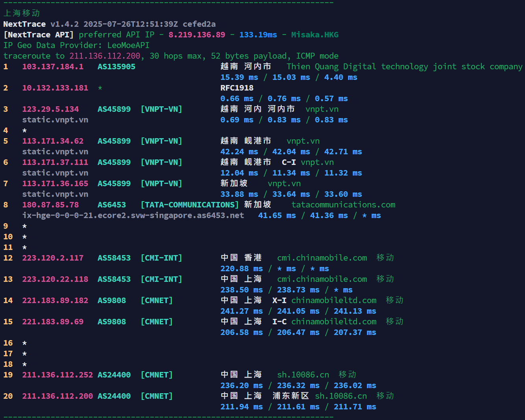Click AS24400 in hop 20

114,396
